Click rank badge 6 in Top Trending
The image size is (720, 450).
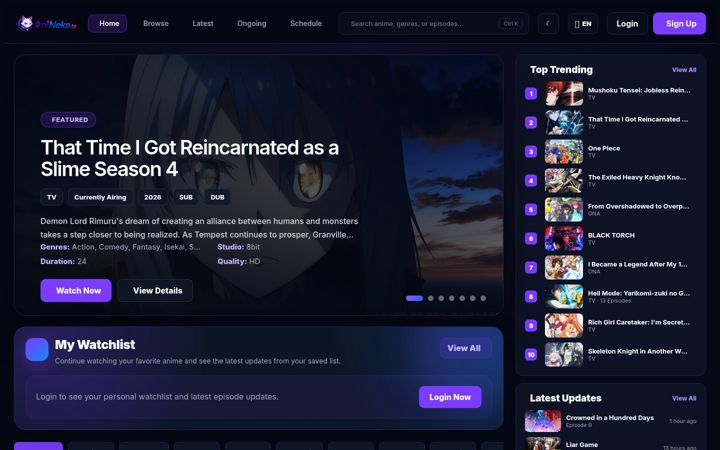tap(531, 238)
